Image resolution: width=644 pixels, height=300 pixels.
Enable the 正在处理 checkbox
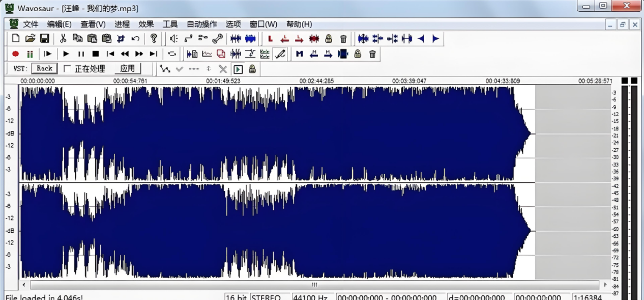(x=67, y=69)
